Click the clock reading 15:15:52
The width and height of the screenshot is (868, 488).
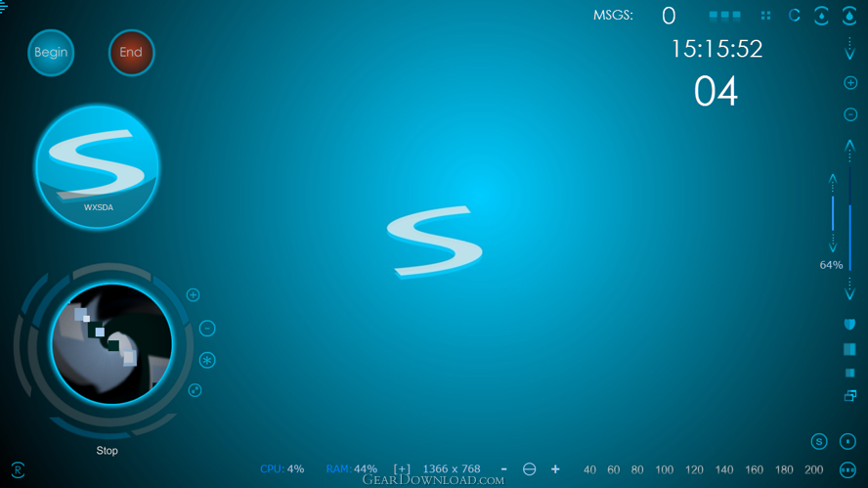pyautogui.click(x=716, y=49)
